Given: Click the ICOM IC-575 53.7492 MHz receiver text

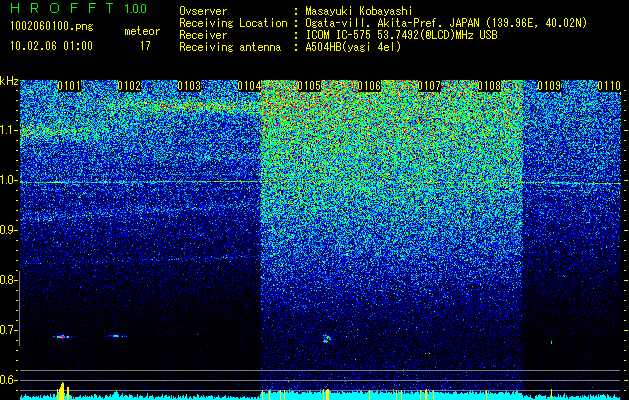Looking at the screenshot, I should [x=401, y=35].
